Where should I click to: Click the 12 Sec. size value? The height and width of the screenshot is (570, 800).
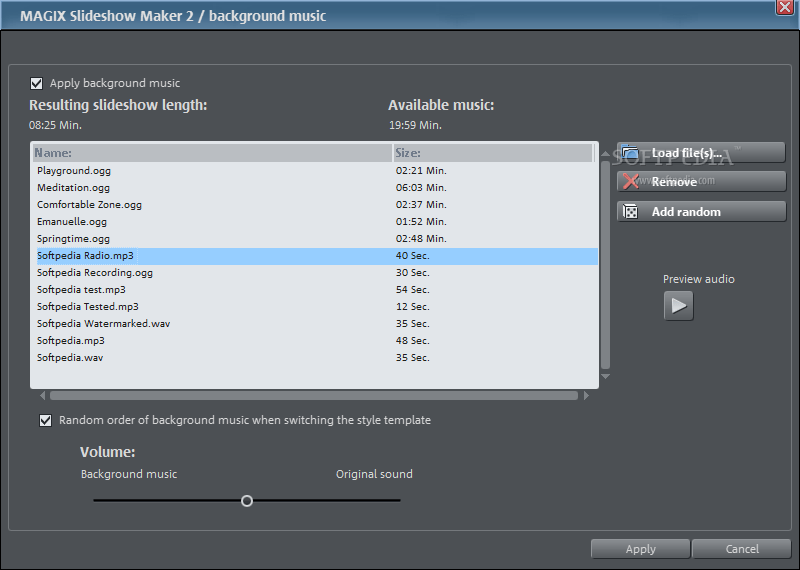(412, 307)
